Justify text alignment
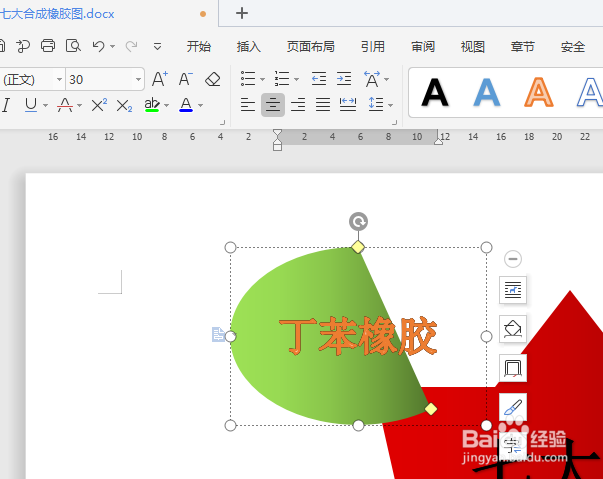603x479 pixels. (323, 104)
